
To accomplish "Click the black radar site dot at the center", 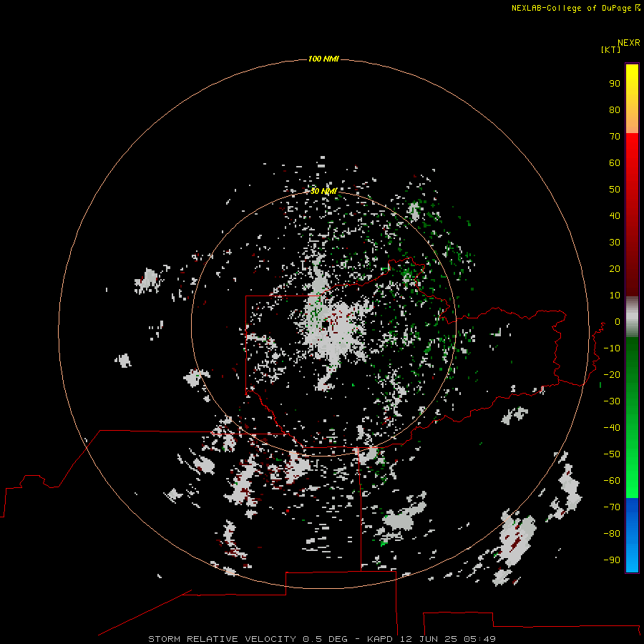I will tap(325, 324).
